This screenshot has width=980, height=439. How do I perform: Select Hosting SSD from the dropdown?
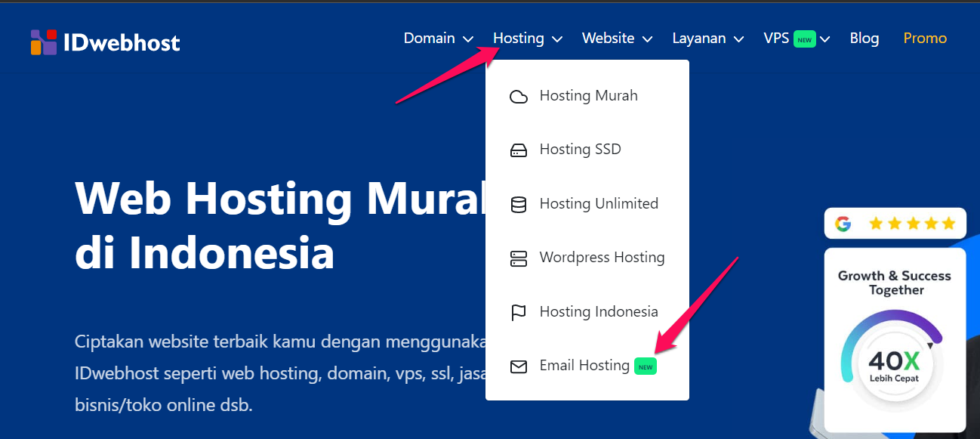[x=587, y=150]
